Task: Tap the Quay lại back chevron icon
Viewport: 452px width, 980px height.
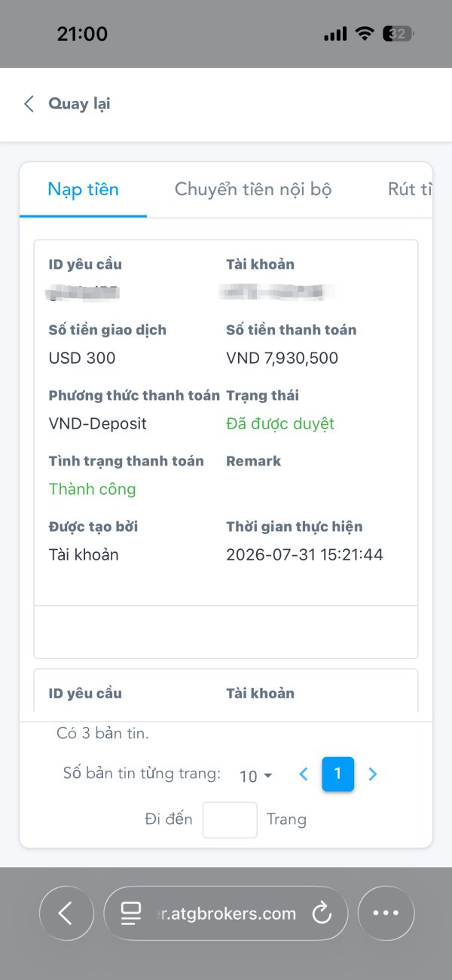Action: (29, 104)
